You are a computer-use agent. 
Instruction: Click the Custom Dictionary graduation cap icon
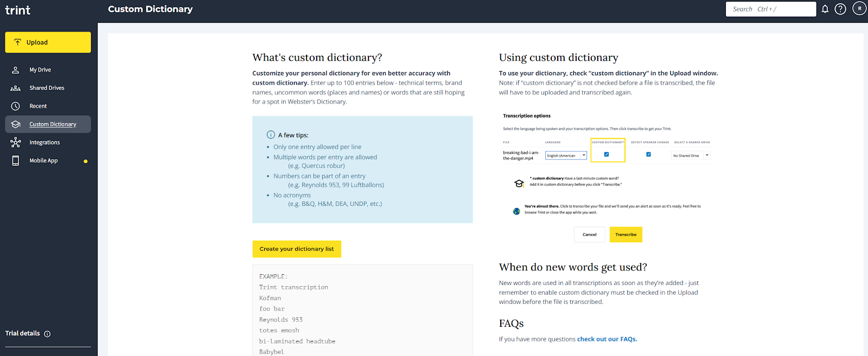pyautogui.click(x=16, y=124)
